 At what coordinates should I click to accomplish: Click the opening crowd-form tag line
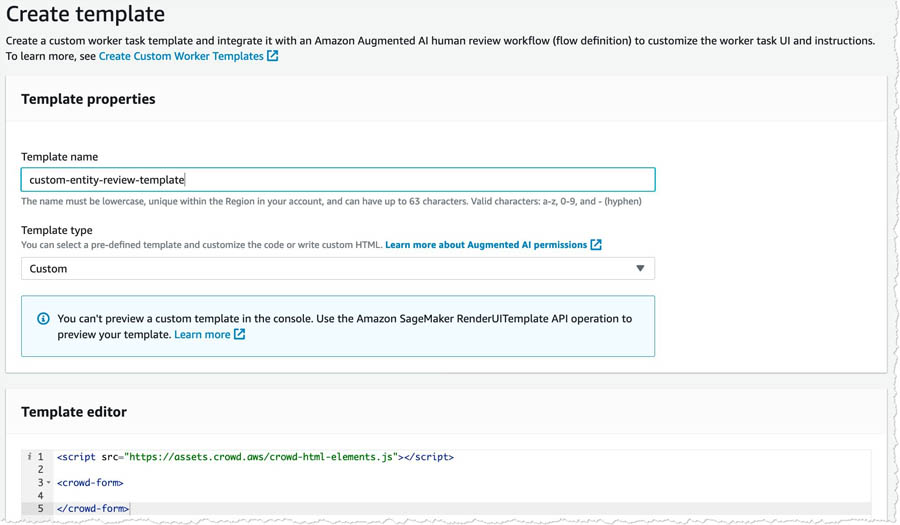[90, 483]
